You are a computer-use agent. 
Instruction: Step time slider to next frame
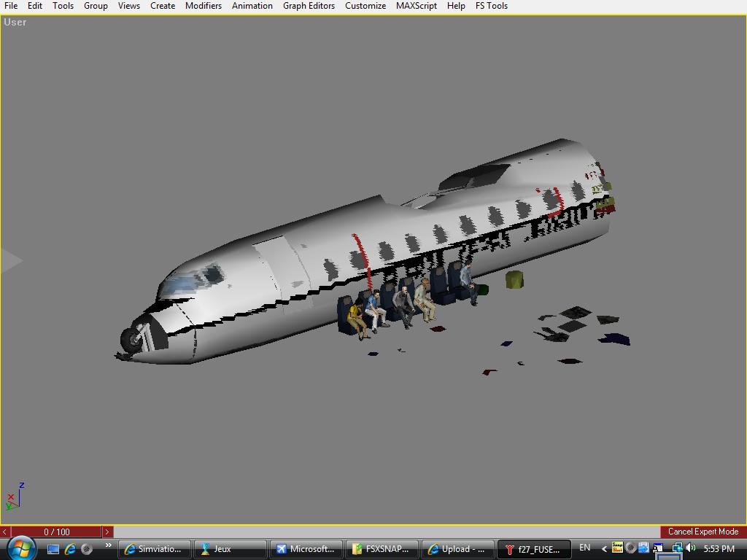pos(107,532)
